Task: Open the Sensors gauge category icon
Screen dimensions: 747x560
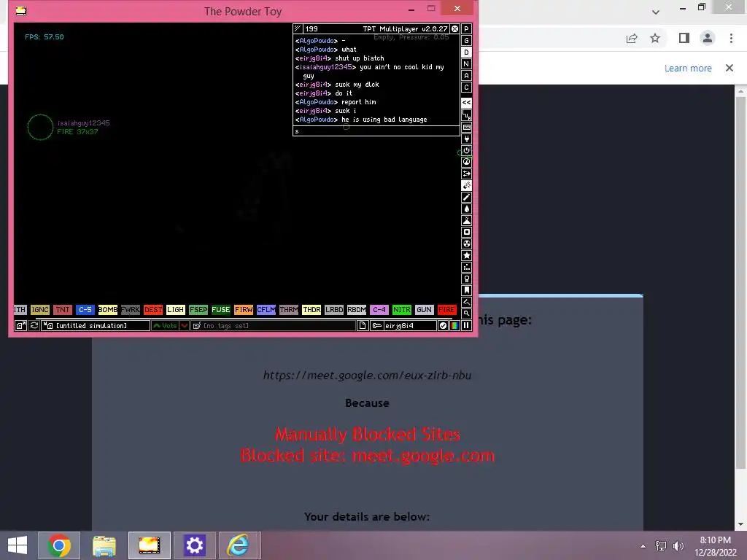Action: click(x=466, y=162)
